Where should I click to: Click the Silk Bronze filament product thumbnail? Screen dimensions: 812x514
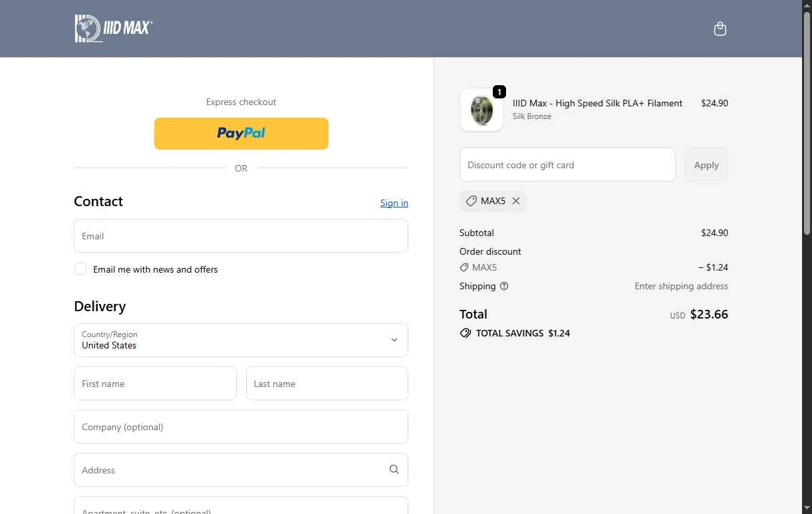tap(481, 110)
